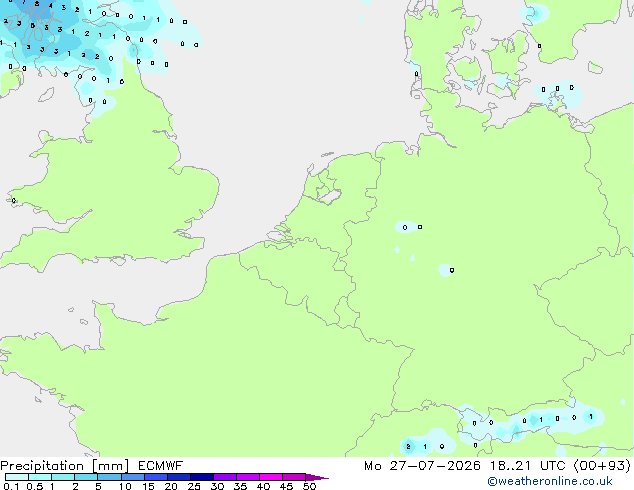This screenshot has width=634, height=490.
Task: Select the 40 mm magenta legend swatch
Action: (x=271, y=477)
